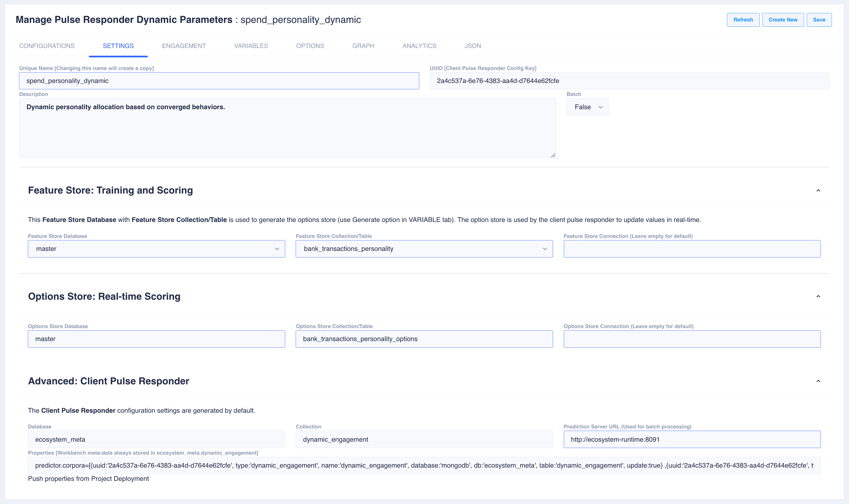Switch to the CONFIGURATIONS tab
The width and height of the screenshot is (849, 504).
pyautogui.click(x=47, y=46)
